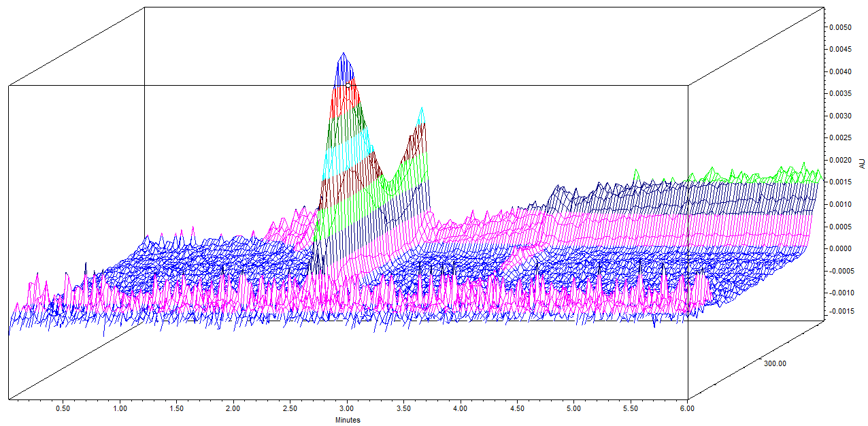Click the 3.50 minutes tick label
868x426 pixels.
pos(403,409)
